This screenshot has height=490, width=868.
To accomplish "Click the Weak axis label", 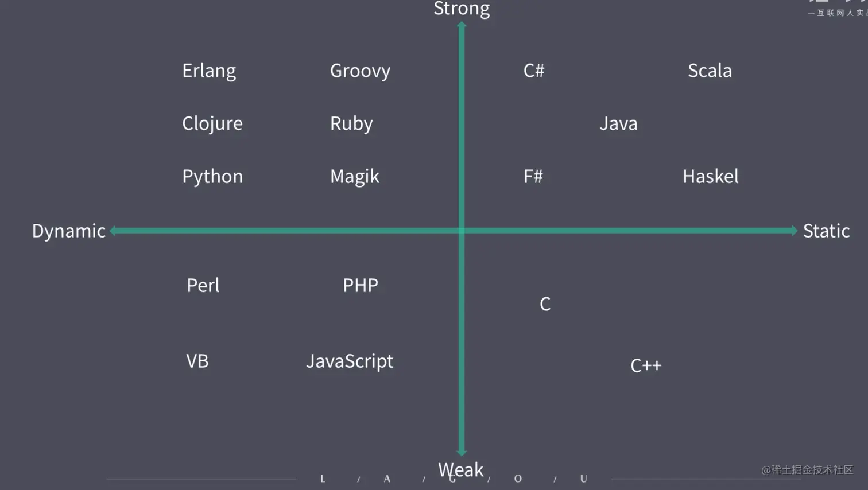I will tap(461, 470).
